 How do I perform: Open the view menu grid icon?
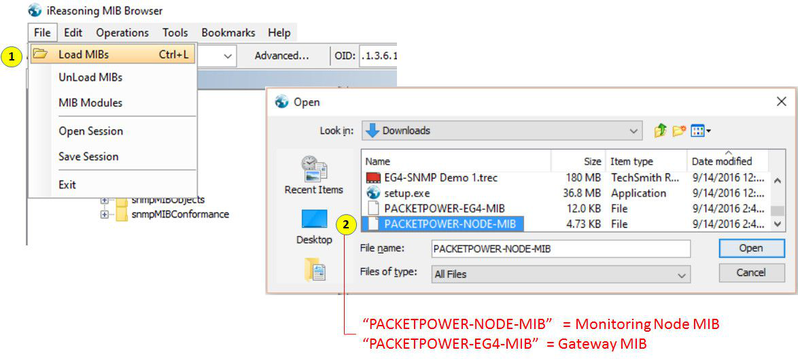click(x=700, y=131)
